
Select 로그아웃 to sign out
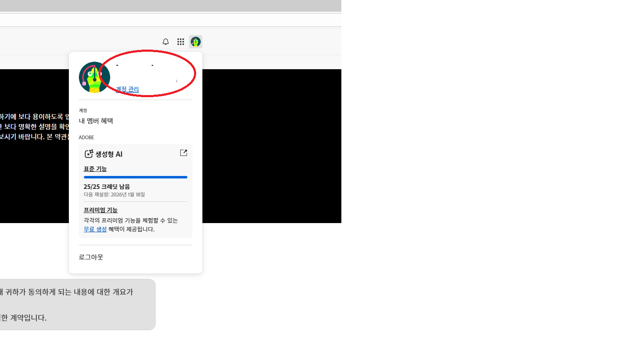click(91, 257)
